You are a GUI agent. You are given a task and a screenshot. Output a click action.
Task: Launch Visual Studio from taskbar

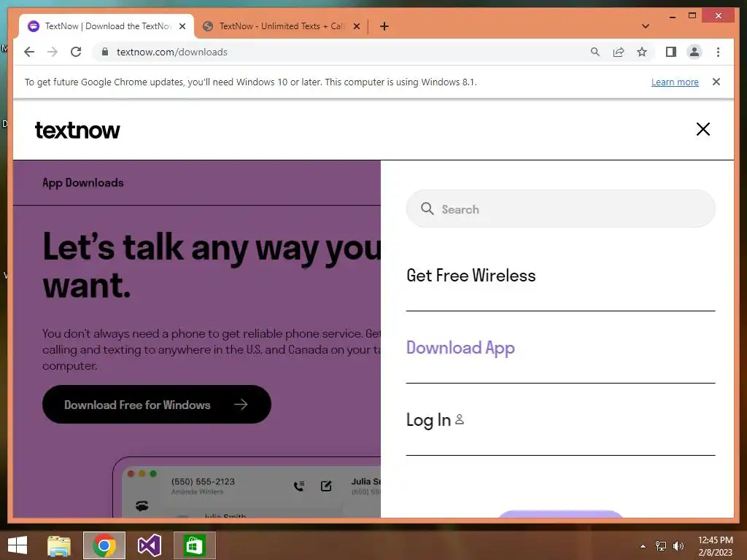150,545
